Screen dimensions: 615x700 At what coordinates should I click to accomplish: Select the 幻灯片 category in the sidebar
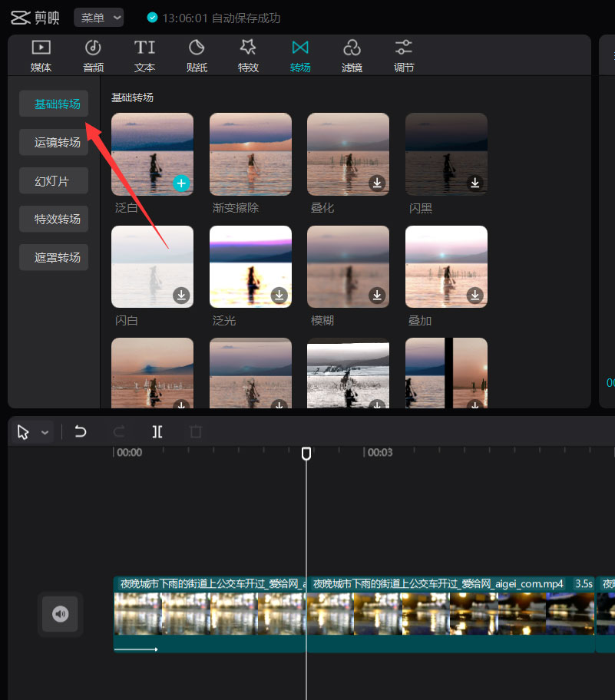coord(53,180)
